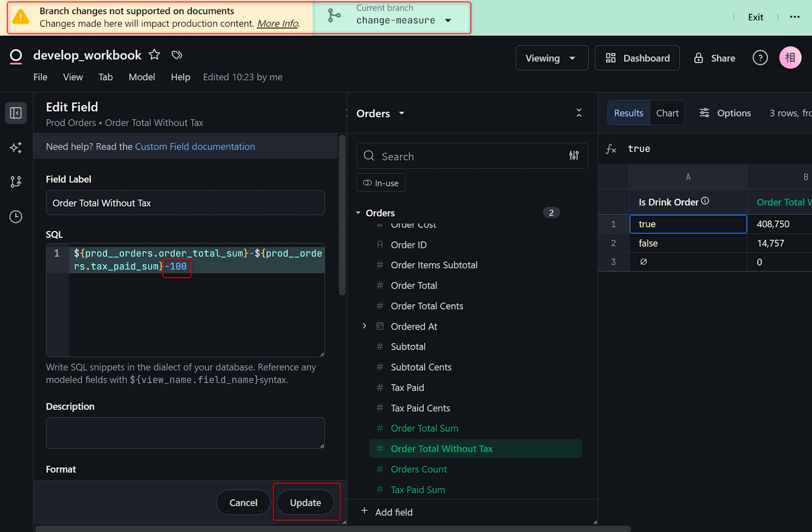Screen dimensions: 812x532
Task: Switch to the Results tab
Action: click(x=628, y=113)
